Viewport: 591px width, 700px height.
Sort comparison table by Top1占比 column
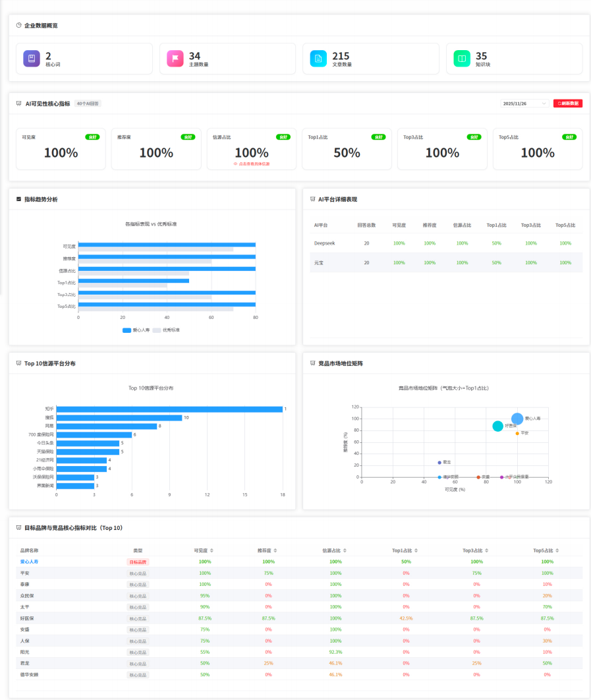point(416,550)
